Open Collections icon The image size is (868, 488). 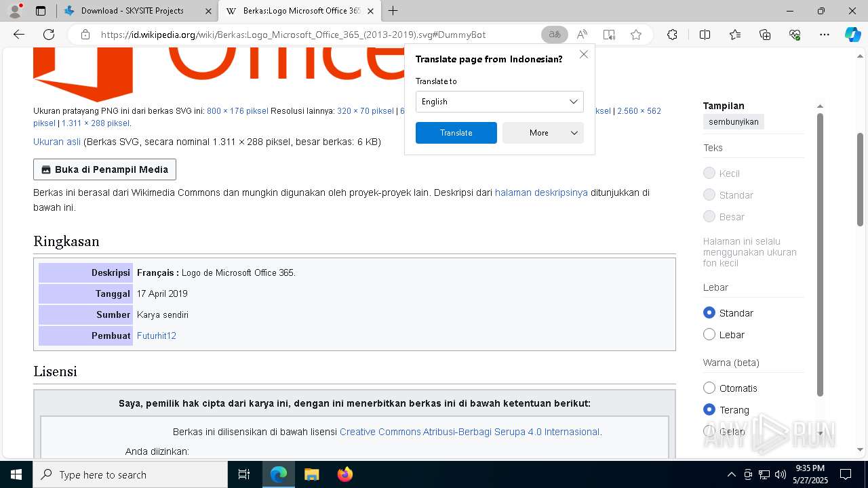(x=765, y=35)
